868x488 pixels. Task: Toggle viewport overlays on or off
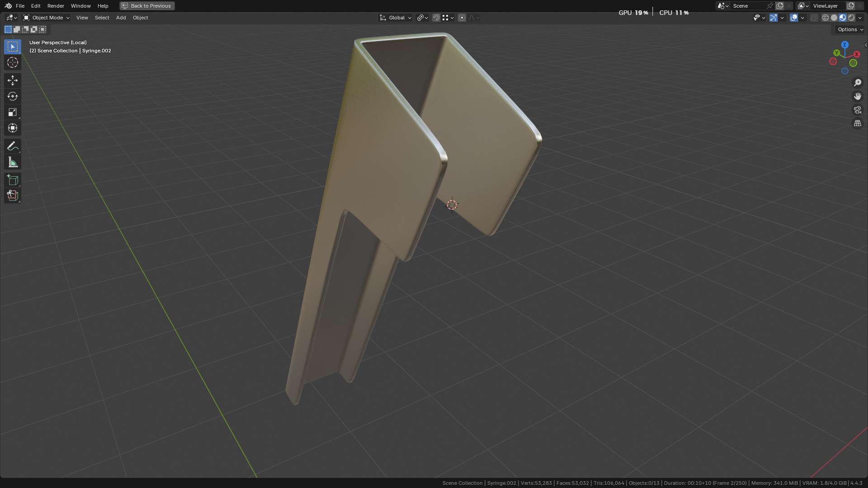point(793,18)
